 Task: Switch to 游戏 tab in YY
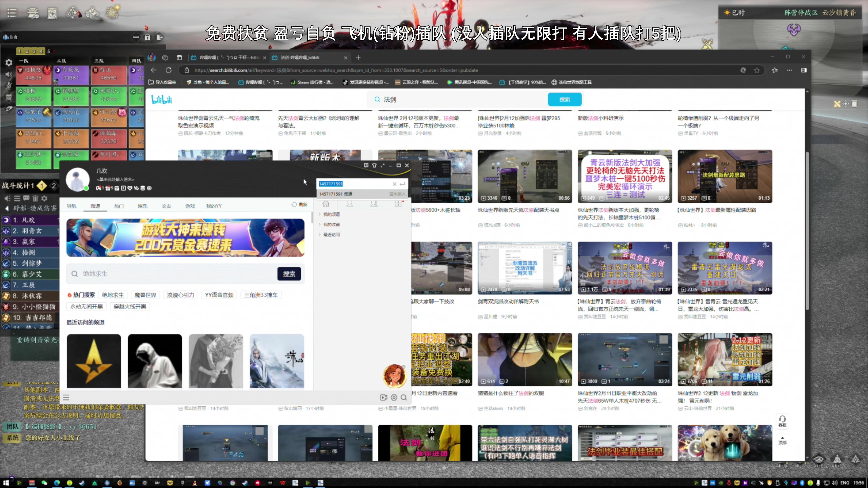(x=190, y=206)
